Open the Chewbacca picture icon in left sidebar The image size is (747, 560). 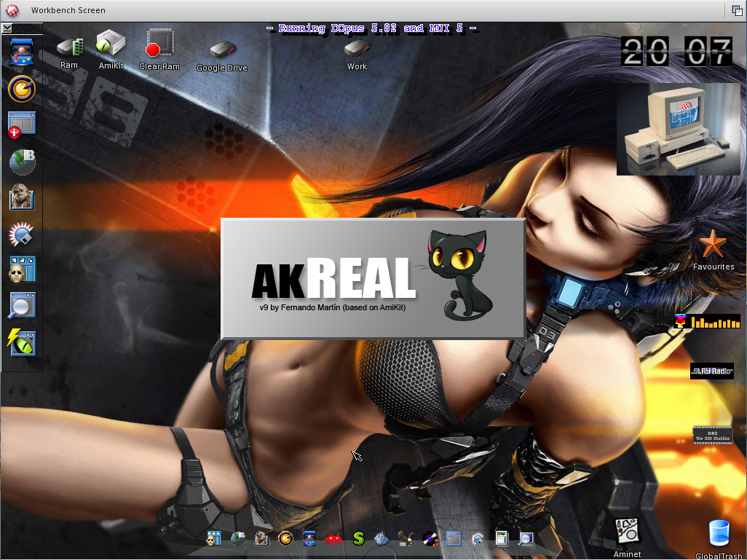pyautogui.click(x=21, y=197)
